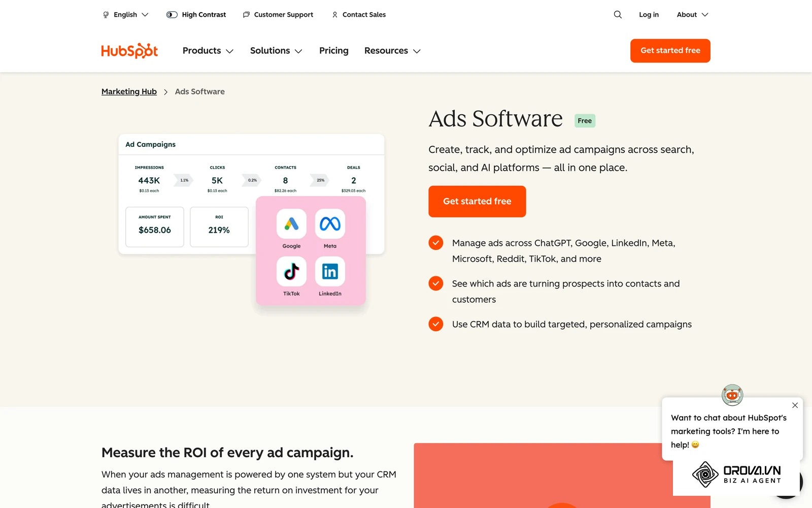Toggle the High Contrast switch
This screenshot has height=508, width=812.
[x=172, y=15]
